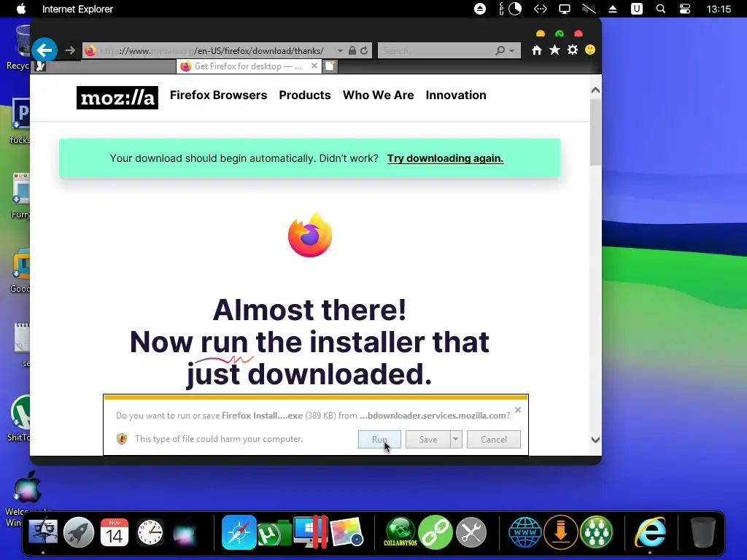Click the blue Back arrow button
This screenshot has height=560, width=747.
click(44, 50)
